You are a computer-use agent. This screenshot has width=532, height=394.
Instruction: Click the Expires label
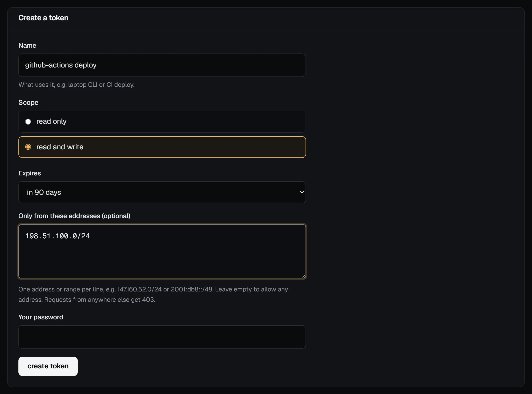tap(29, 173)
